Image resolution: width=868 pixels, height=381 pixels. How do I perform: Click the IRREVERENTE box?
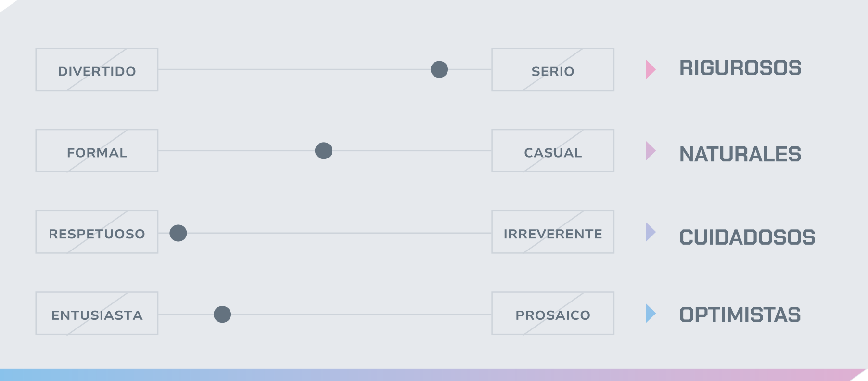point(553,232)
